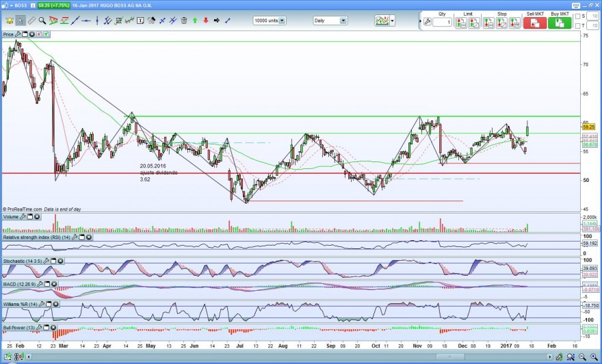Click the Sell MKT button
This screenshot has height=364, width=602.
pos(535,23)
